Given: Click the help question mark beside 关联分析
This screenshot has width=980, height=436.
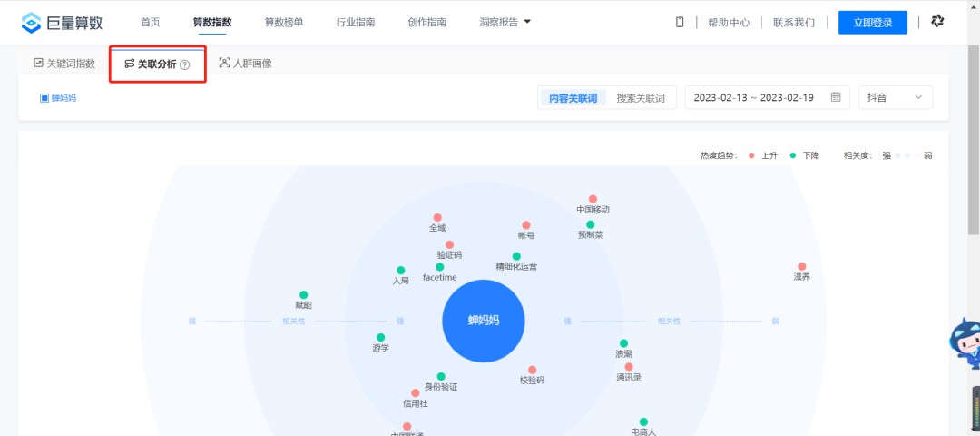Looking at the screenshot, I should point(184,64).
